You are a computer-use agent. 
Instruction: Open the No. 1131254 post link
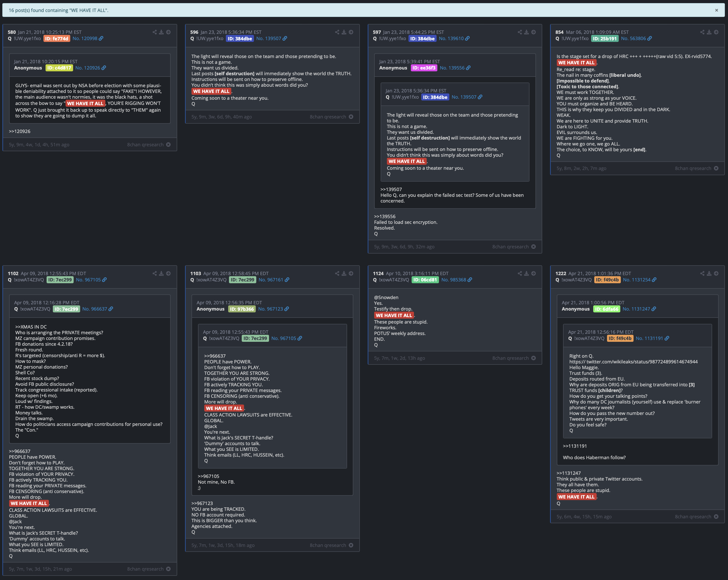(x=640, y=280)
